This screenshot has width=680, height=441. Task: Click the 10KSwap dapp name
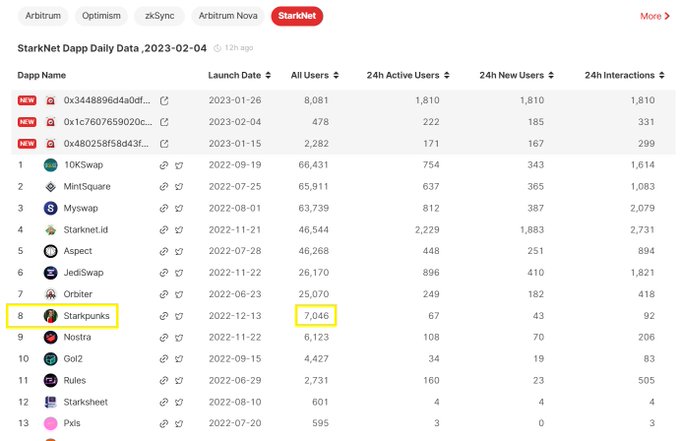[83, 165]
